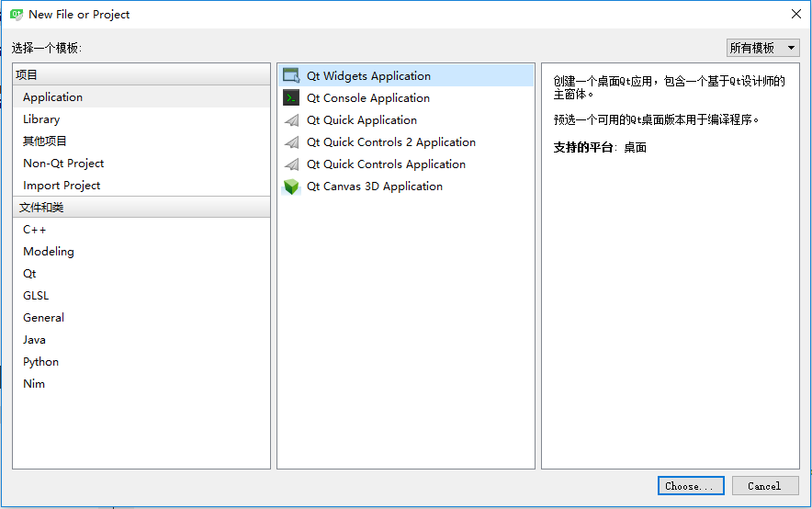Select the Qt files and classes category

click(141, 274)
